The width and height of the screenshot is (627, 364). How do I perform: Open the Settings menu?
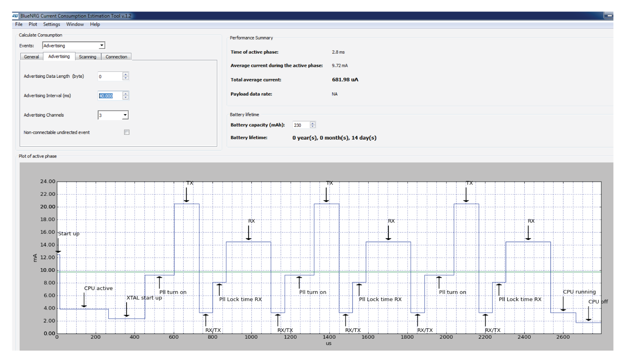51,24
